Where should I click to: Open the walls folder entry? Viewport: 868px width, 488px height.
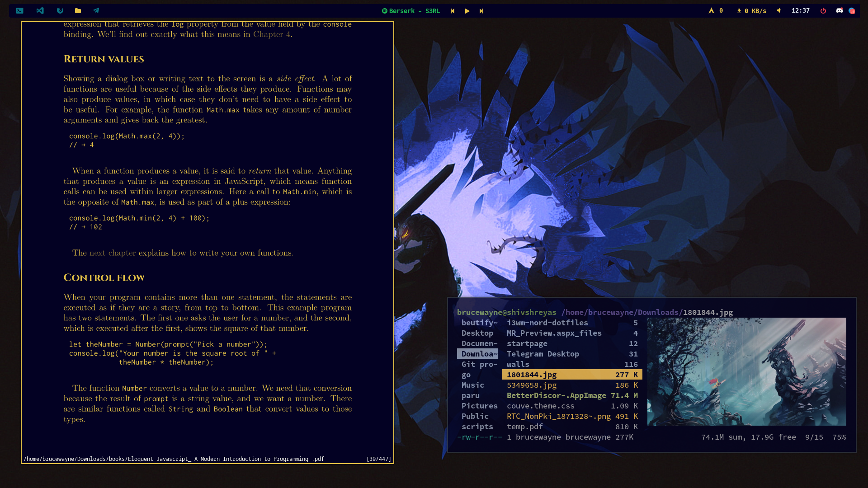point(518,364)
